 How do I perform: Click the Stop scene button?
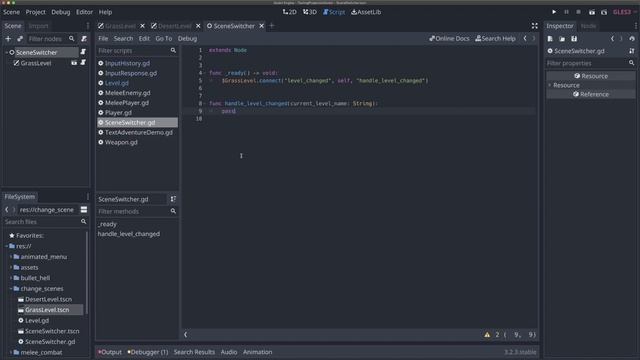578,12
